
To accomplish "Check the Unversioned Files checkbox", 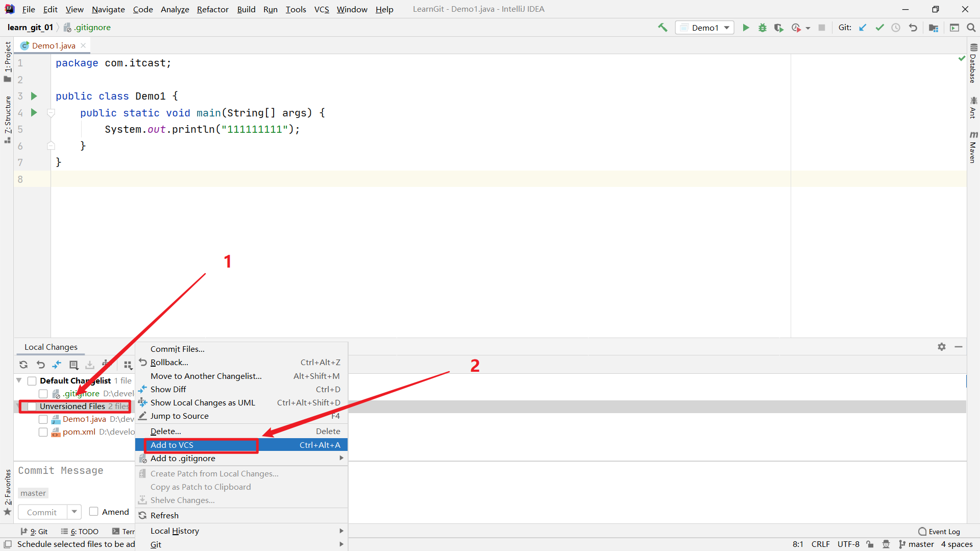I will (32, 406).
